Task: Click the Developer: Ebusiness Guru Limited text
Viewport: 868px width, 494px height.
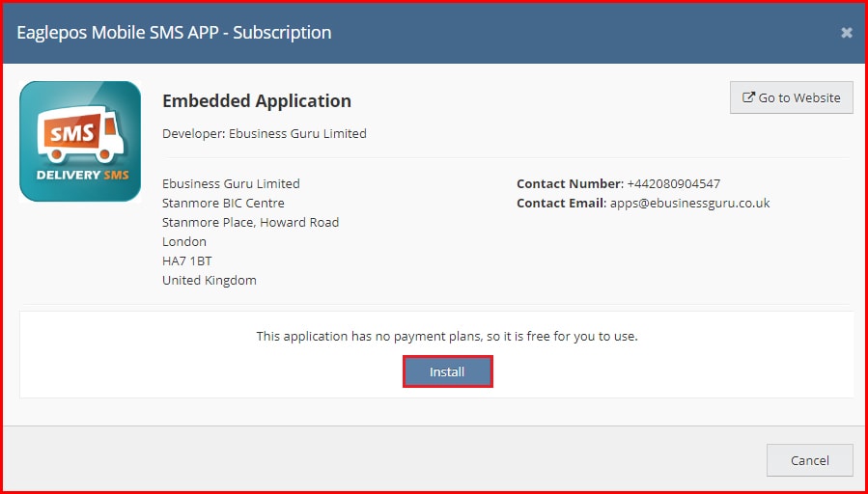Action: (264, 133)
